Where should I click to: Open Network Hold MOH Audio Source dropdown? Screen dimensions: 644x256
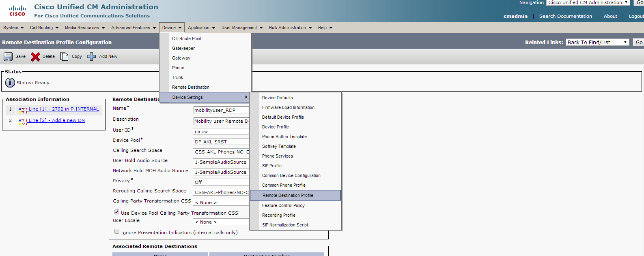(x=221, y=172)
